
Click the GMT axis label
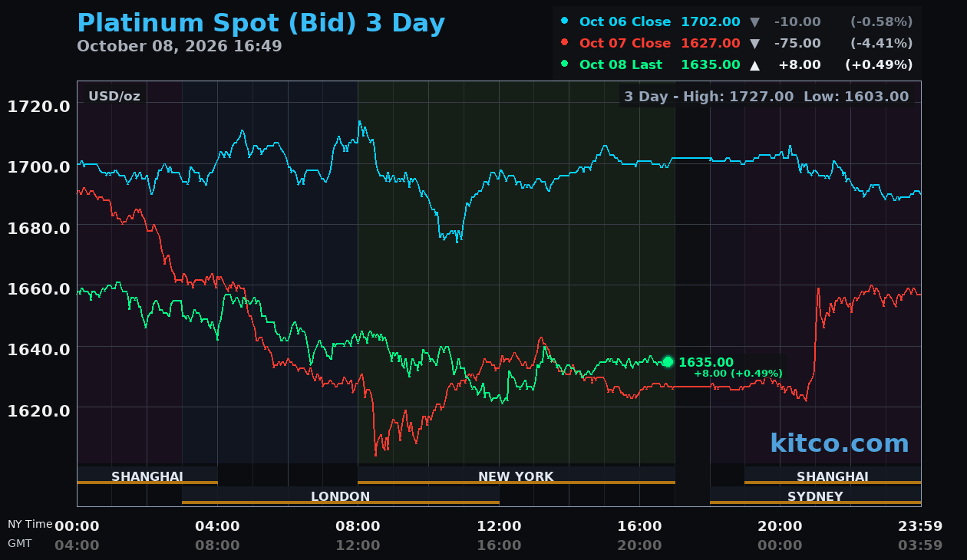click(x=20, y=543)
